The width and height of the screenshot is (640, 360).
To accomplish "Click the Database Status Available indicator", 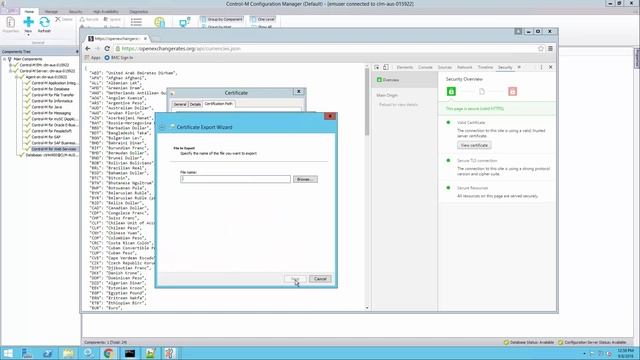I will point(529,342).
